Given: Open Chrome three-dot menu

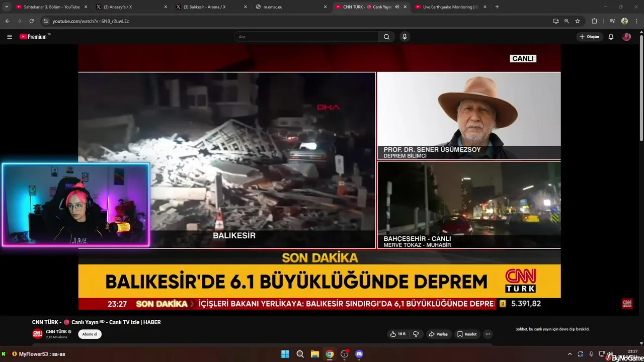Looking at the screenshot, I should point(637,21).
